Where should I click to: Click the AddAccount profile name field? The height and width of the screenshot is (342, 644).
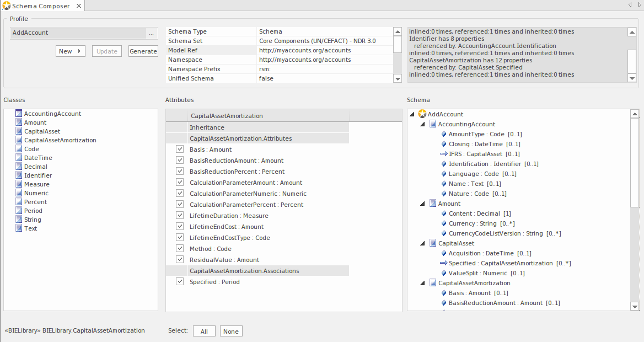click(x=77, y=33)
